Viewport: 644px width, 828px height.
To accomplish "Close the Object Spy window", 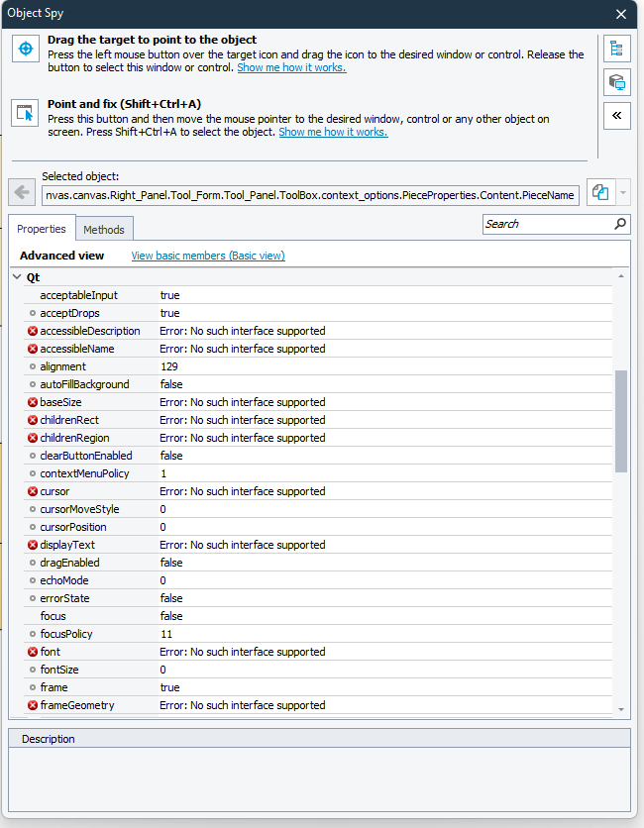I will click(621, 14).
